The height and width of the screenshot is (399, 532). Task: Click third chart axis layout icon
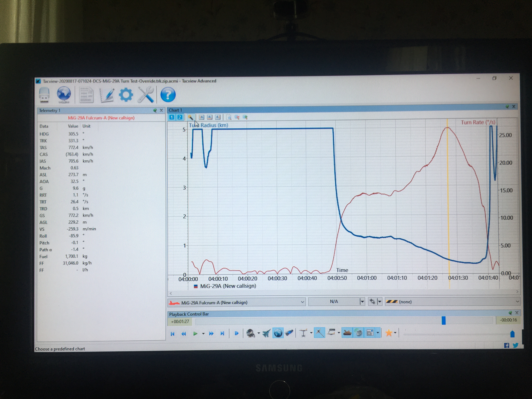(218, 117)
